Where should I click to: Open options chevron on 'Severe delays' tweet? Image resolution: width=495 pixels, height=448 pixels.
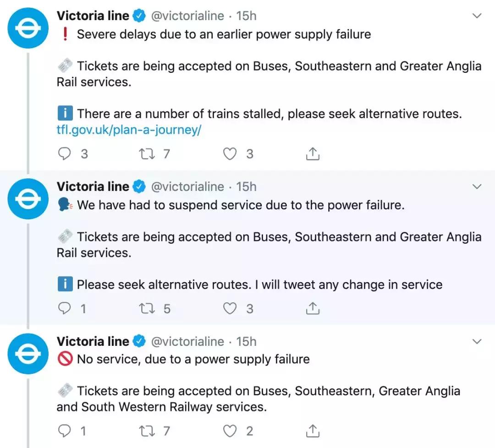point(477,16)
